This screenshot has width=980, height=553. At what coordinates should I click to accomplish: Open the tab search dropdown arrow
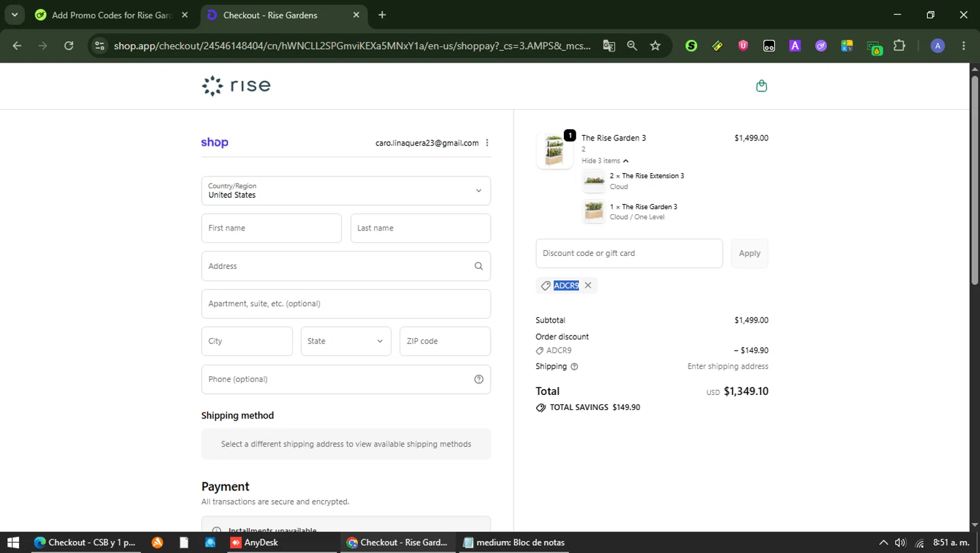[x=14, y=15]
